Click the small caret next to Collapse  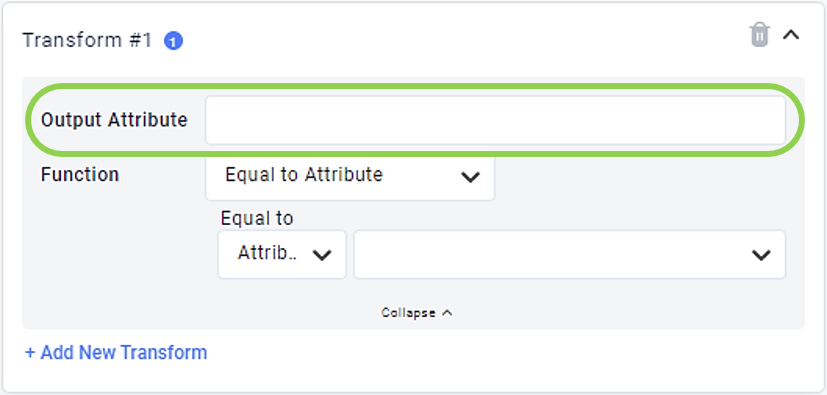click(x=447, y=312)
